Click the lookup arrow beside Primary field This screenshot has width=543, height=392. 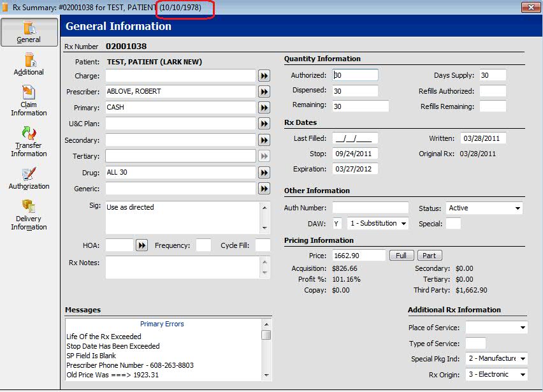tap(264, 108)
